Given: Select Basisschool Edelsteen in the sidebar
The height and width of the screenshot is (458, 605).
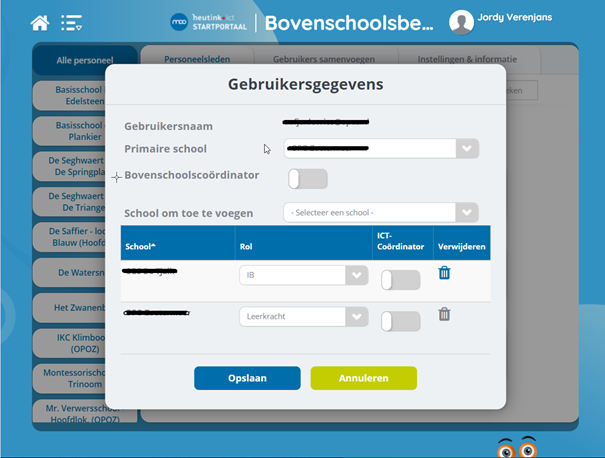Looking at the screenshot, I should coord(69,95).
